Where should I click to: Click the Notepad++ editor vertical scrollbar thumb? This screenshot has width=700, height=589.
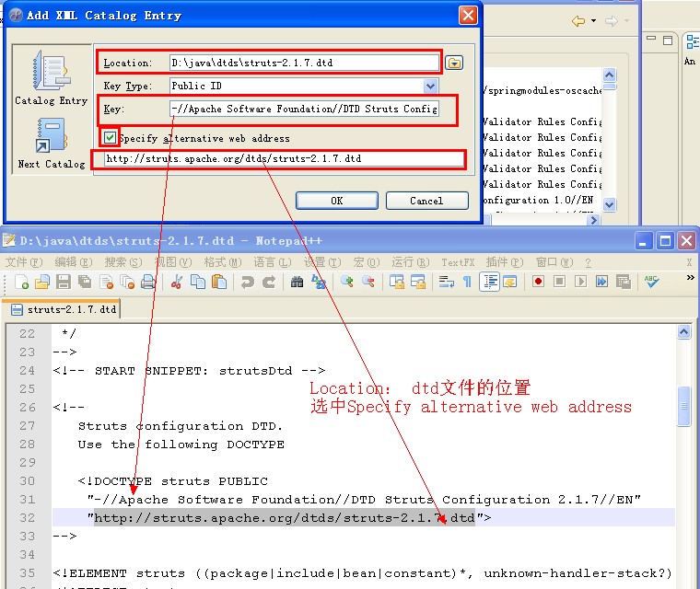pos(683,406)
